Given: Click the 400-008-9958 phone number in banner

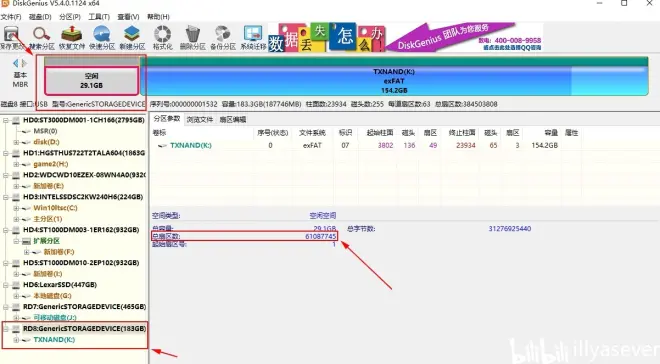Looking at the screenshot, I should coord(518,40).
